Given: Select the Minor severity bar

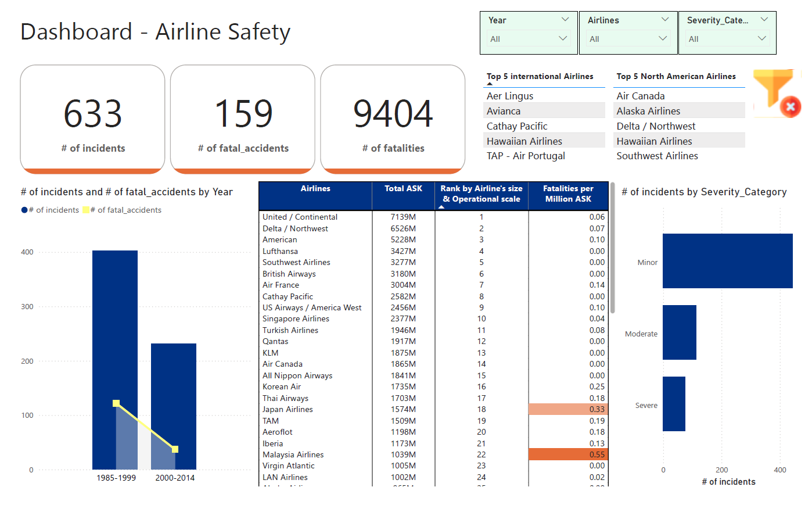Looking at the screenshot, I should [727, 261].
